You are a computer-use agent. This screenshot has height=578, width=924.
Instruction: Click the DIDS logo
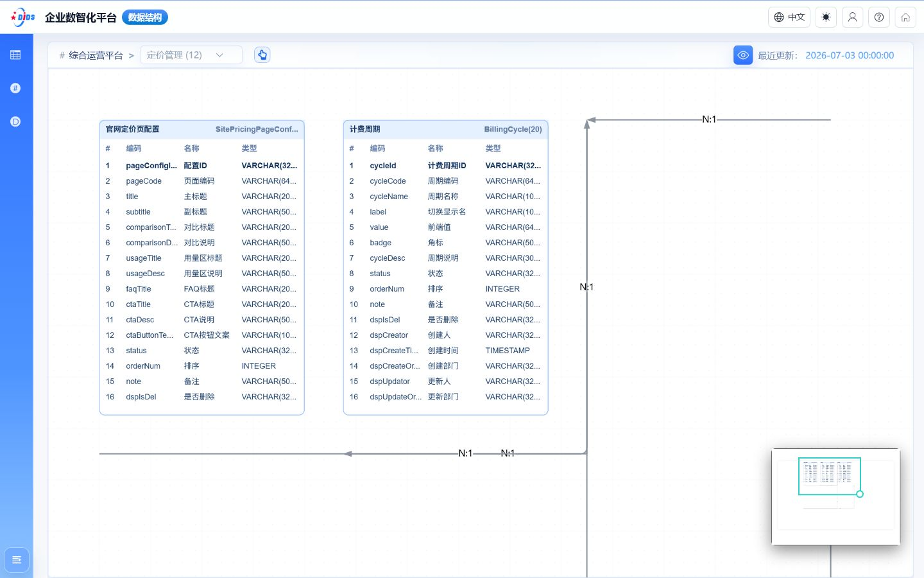[x=22, y=17]
